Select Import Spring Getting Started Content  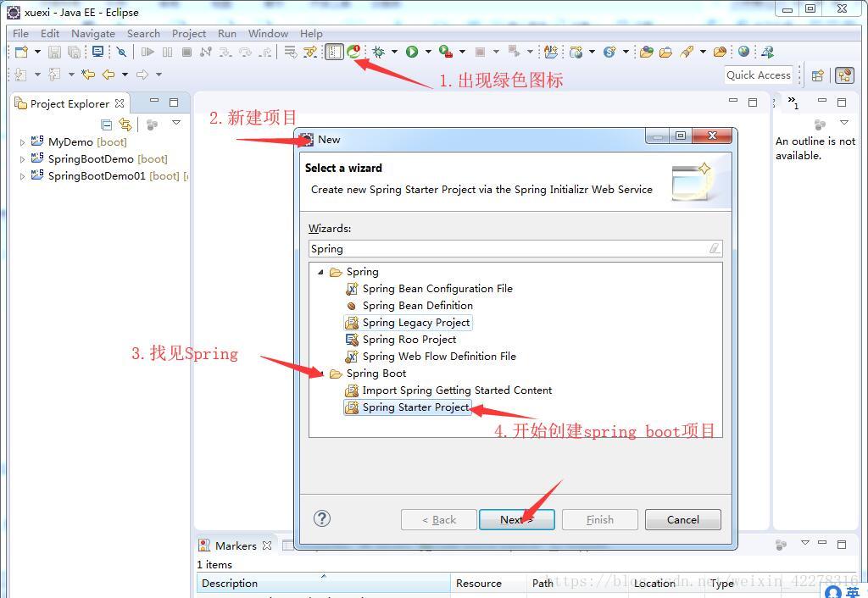[448, 390]
